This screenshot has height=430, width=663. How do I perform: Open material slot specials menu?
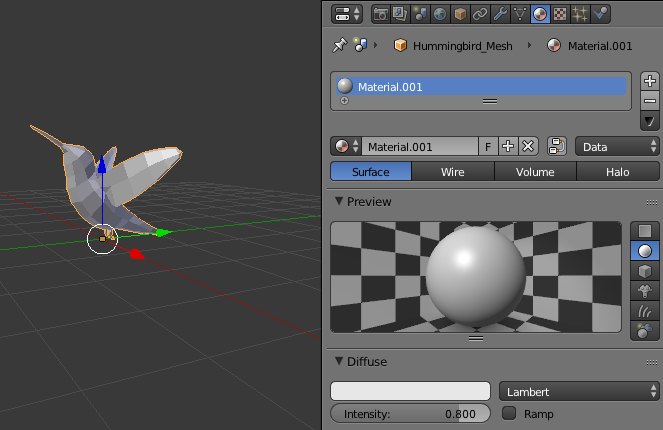(x=650, y=122)
